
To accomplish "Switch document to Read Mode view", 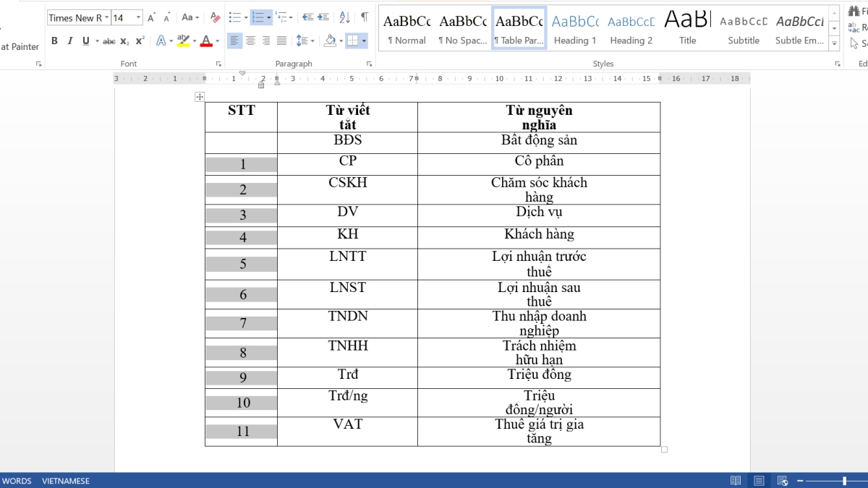I will coord(736,480).
